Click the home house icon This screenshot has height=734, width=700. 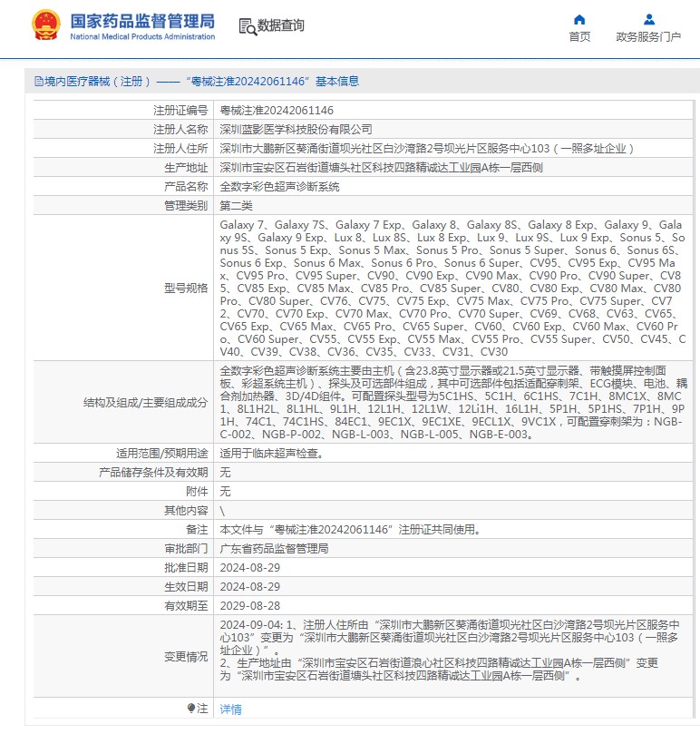pyautogui.click(x=579, y=19)
